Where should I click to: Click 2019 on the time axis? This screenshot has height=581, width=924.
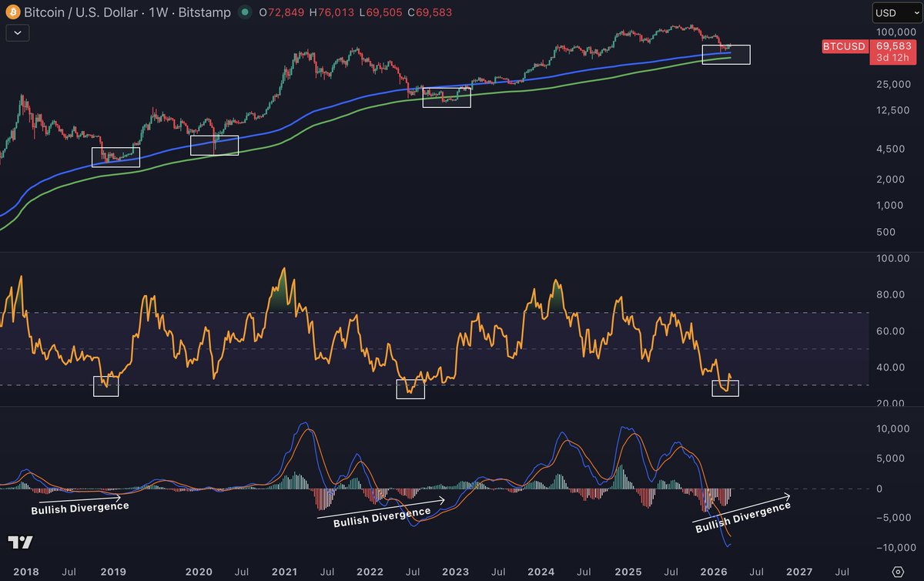(113, 572)
